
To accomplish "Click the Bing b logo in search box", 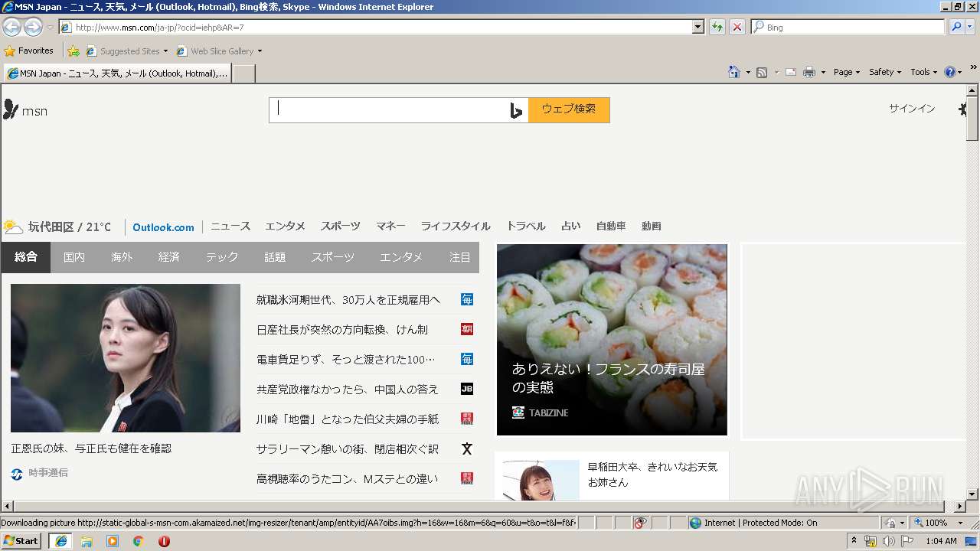I will [516, 110].
